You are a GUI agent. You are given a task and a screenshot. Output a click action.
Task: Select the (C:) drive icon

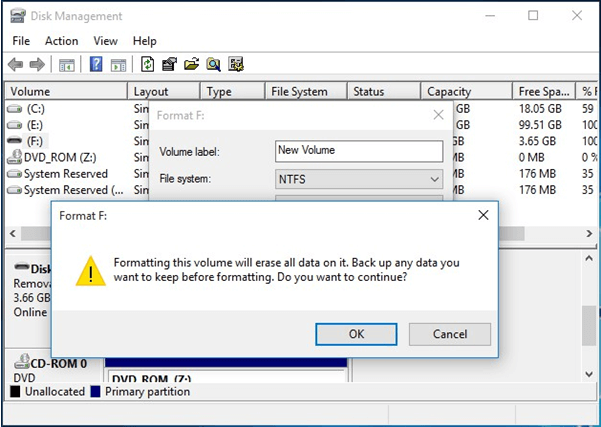point(15,109)
